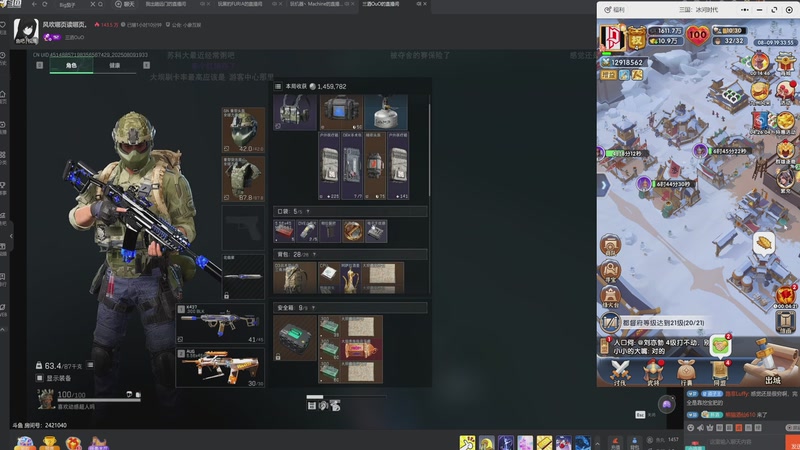
Task: Click the body armor slot showing 87.8
Action: point(243,179)
